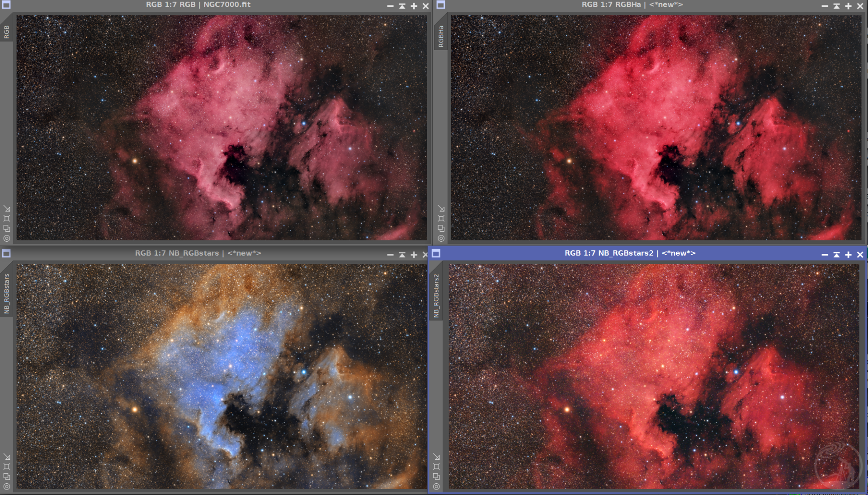Click concentric circles icon in NB_RGBstars2 window
Image resolution: width=868 pixels, height=495 pixels.
coord(436,486)
